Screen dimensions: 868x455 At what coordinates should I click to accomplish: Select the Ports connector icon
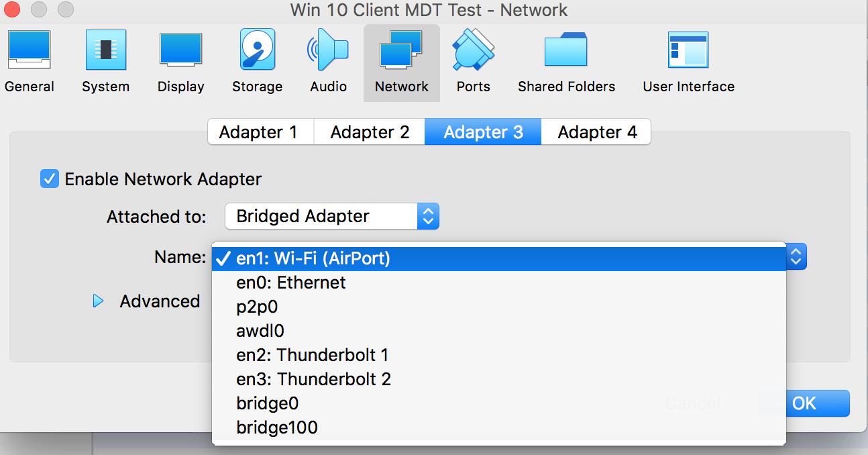473,50
